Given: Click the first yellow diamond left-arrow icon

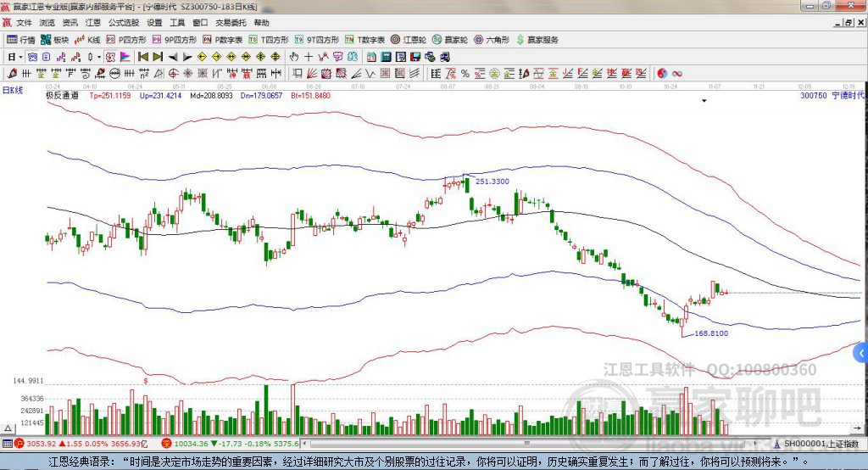Looking at the screenshot, I should 202,57.
